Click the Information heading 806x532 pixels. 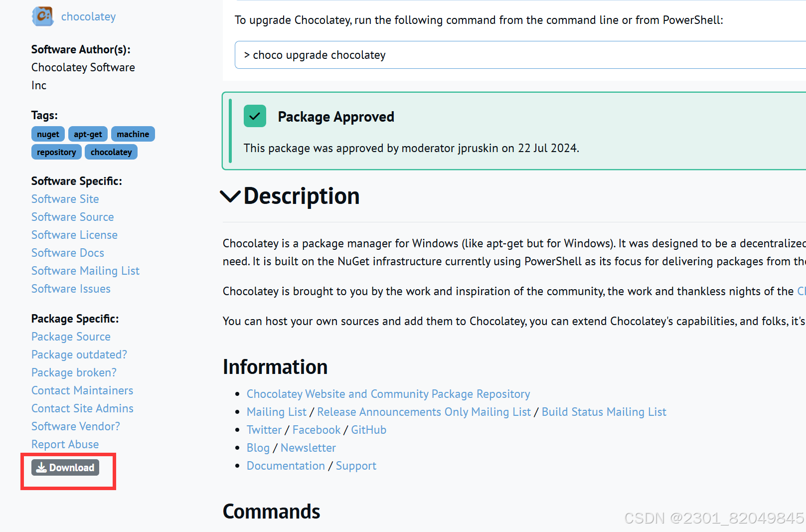pyautogui.click(x=275, y=367)
